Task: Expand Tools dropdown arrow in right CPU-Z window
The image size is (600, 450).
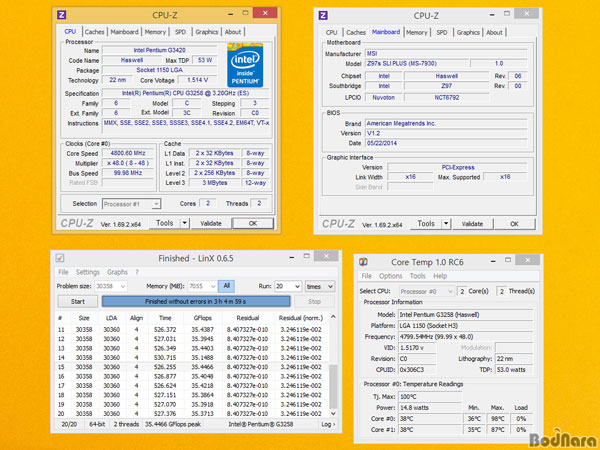Action: click(446, 223)
